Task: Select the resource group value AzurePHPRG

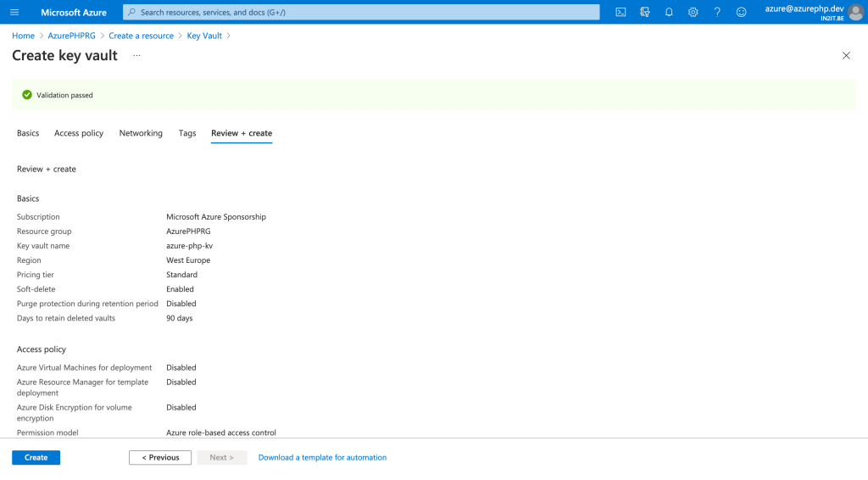Action: [188, 231]
